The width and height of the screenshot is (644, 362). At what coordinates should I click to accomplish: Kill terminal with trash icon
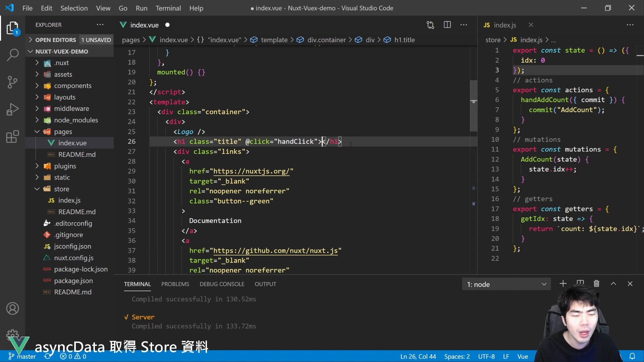(x=596, y=284)
